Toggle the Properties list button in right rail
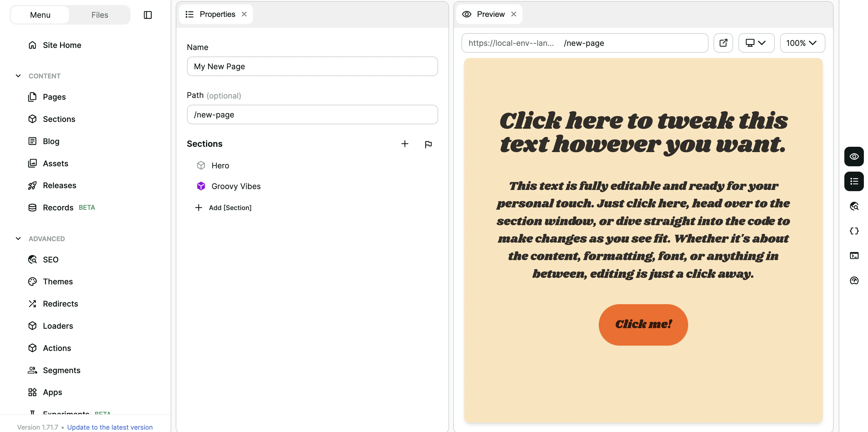Screen dimensions: 868x432 [854, 181]
